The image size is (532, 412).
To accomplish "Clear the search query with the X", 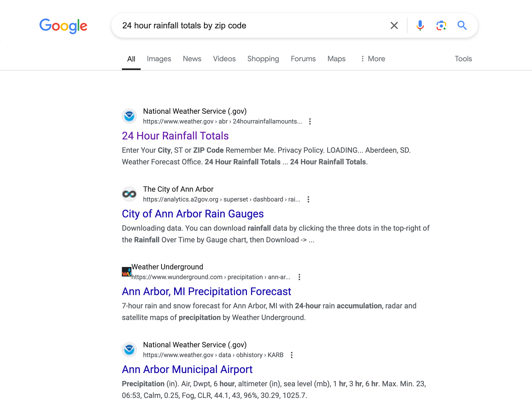I will click(394, 25).
